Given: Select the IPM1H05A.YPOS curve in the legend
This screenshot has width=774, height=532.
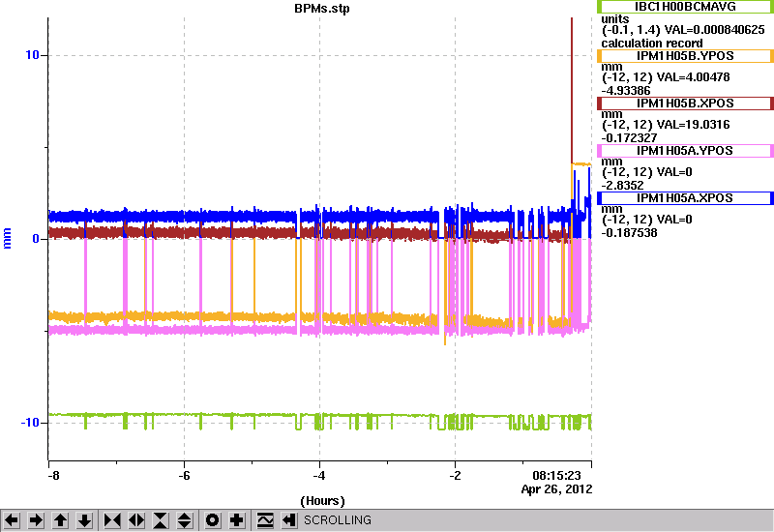Looking at the screenshot, I should pyautogui.click(x=685, y=151).
